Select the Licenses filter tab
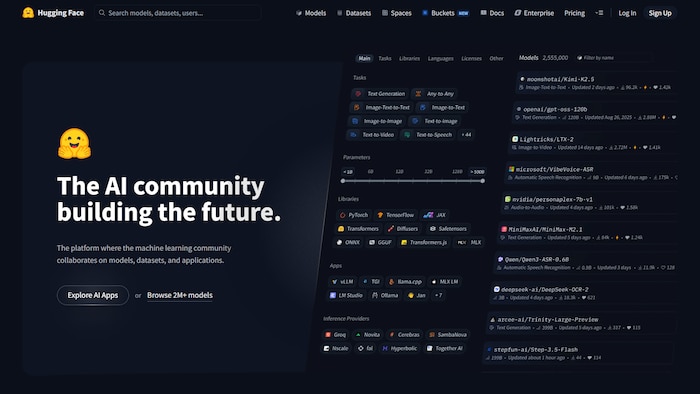Image resolution: width=700 pixels, height=394 pixels. pos(471,58)
